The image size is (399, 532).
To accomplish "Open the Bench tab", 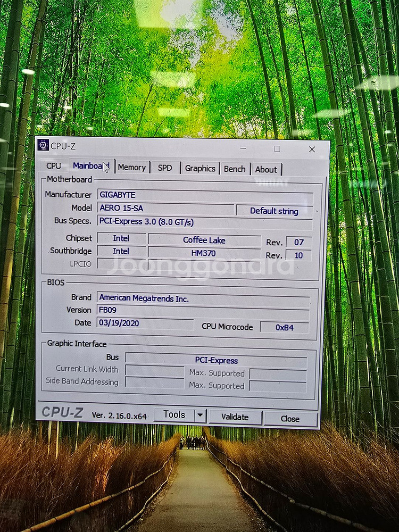I will point(235,169).
